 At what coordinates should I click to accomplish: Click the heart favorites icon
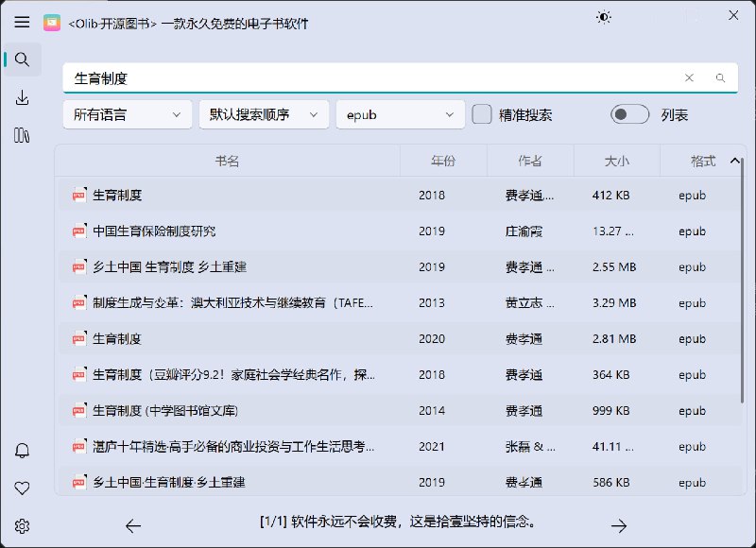coord(23,488)
